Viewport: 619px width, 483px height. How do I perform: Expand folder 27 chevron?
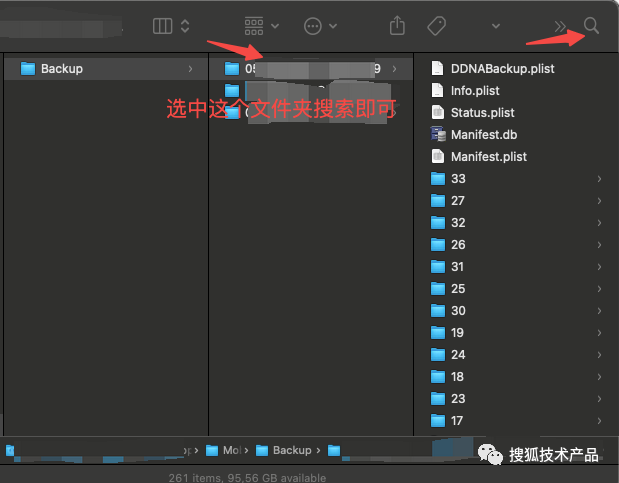(x=599, y=201)
